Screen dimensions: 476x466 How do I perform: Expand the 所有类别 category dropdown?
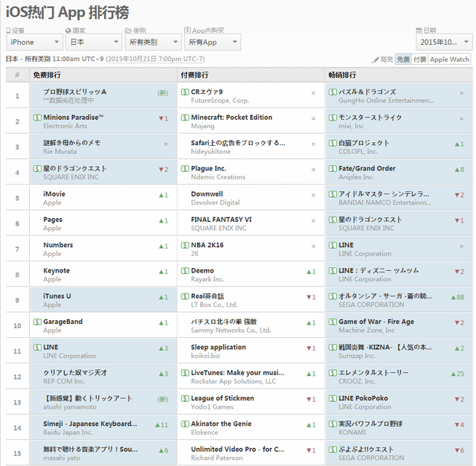[x=153, y=42]
